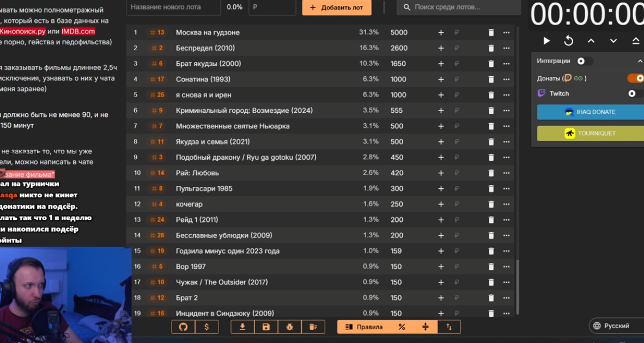Open more options for 'Сонатина (1993)'
The width and height of the screenshot is (644, 343).
pyautogui.click(x=506, y=80)
